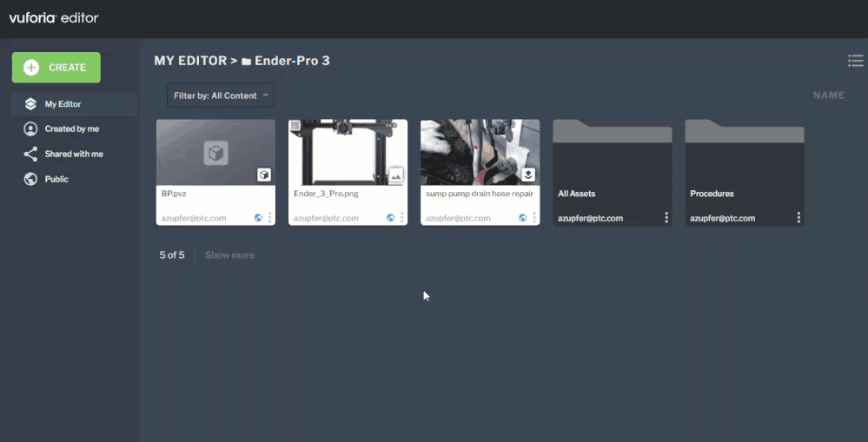This screenshot has height=442, width=868.
Task: Click procedure type badge on sump pump card
Action: pyautogui.click(x=528, y=175)
